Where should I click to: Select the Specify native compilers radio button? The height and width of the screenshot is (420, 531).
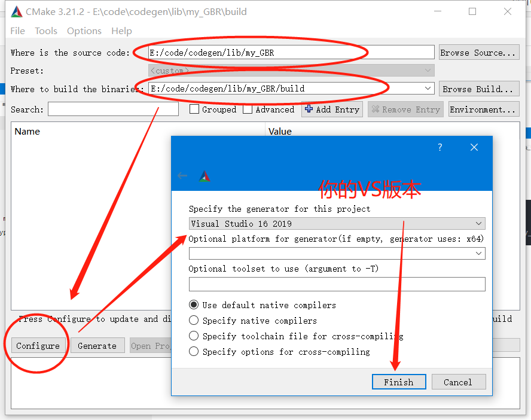coord(193,320)
